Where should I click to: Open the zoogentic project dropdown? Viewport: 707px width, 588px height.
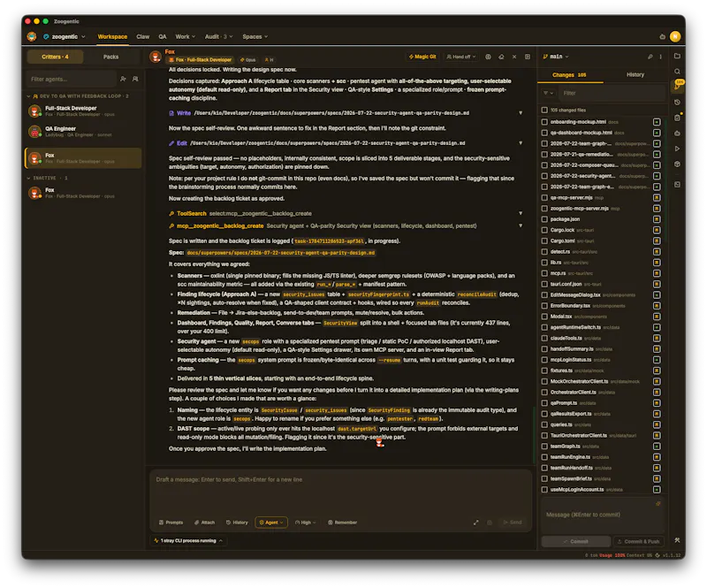click(x=64, y=37)
